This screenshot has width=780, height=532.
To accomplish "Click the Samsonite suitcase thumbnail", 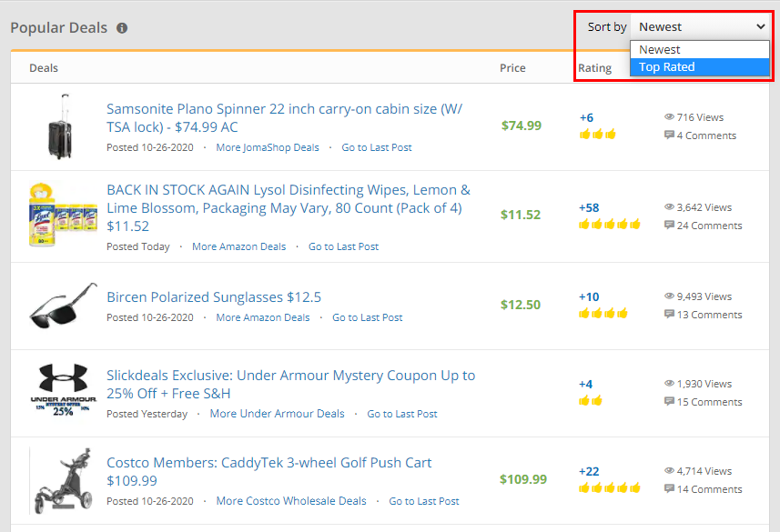I will 60,126.
